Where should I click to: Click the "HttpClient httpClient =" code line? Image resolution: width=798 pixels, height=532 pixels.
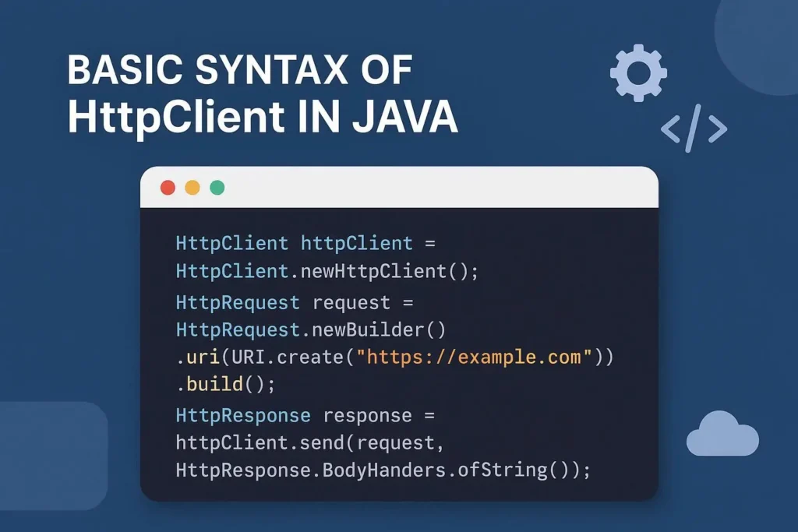(305, 243)
